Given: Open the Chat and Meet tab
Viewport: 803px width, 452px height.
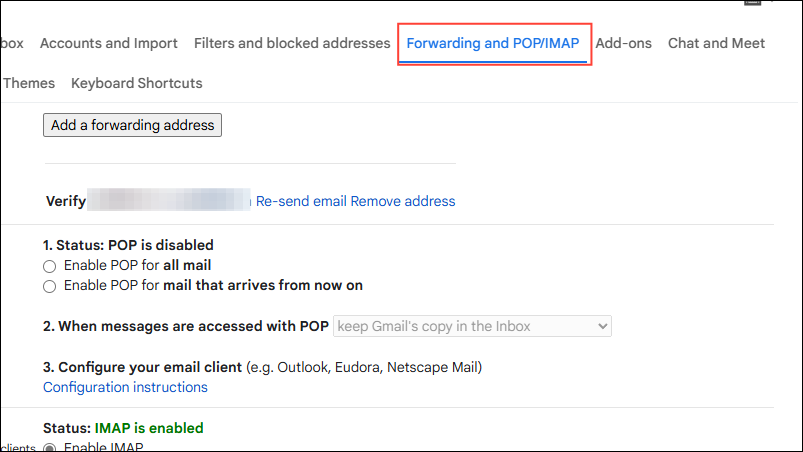Looking at the screenshot, I should [x=716, y=43].
